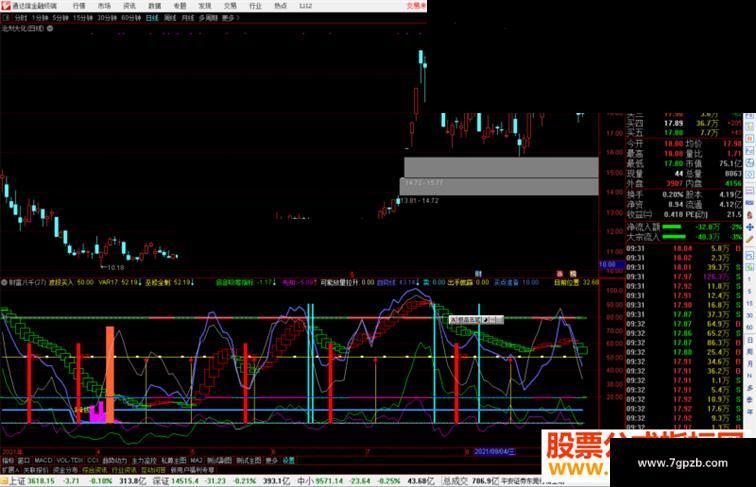Screen dimensions: 756x487
Task: Open the 行业资讯 link
Action: [x=124, y=470]
